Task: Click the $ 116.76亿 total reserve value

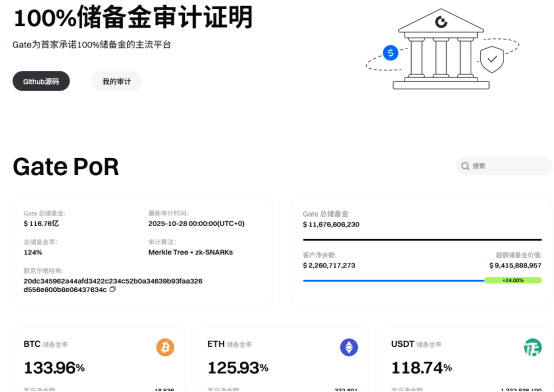Action: 41,223
